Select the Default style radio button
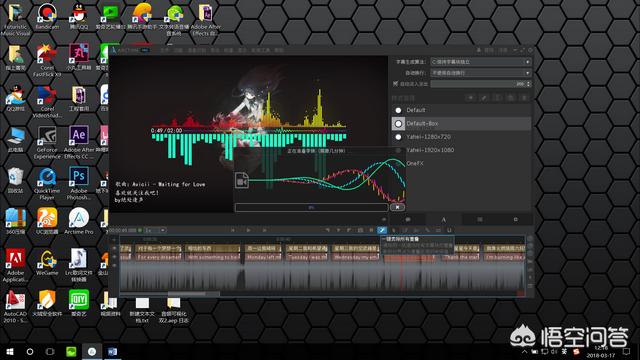 point(398,110)
